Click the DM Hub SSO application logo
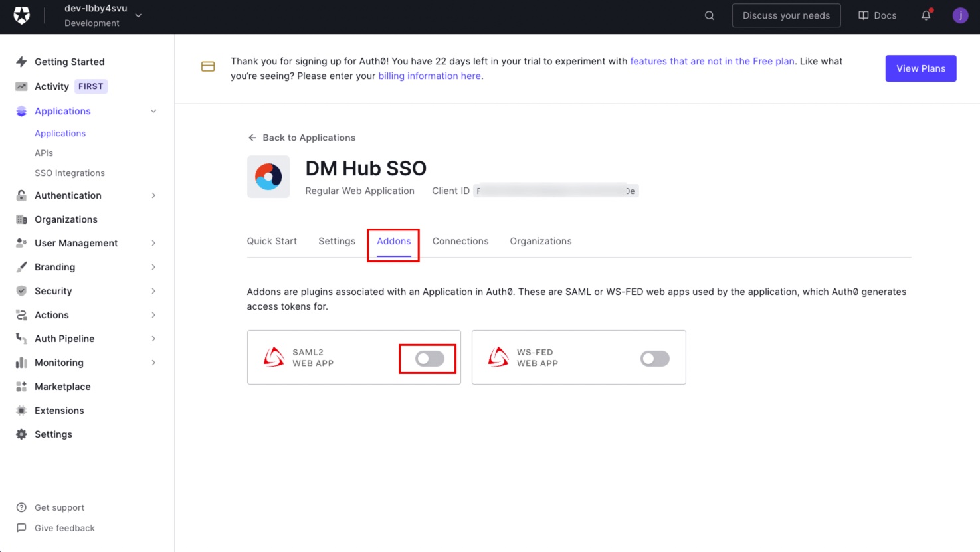Screen dimensions: 980x552 click(268, 177)
